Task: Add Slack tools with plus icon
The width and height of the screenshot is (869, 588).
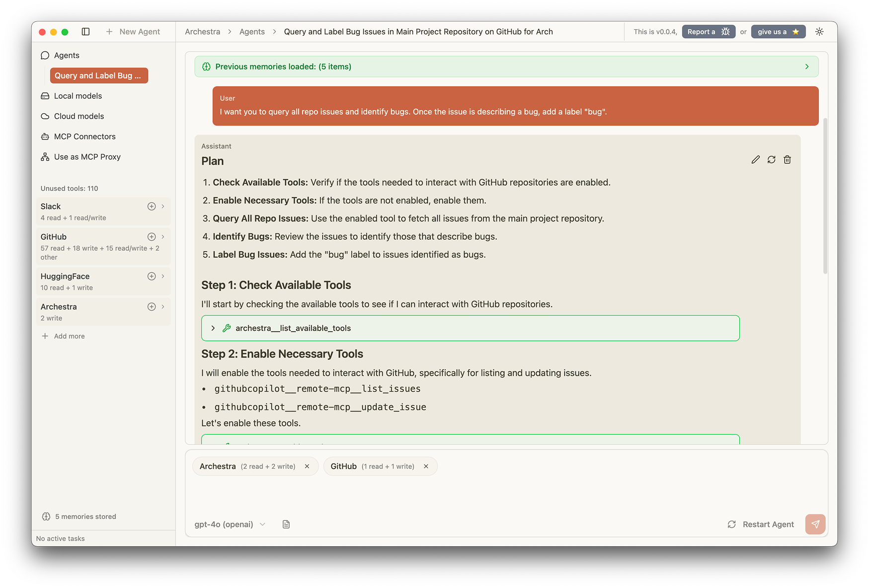Action: tap(152, 207)
